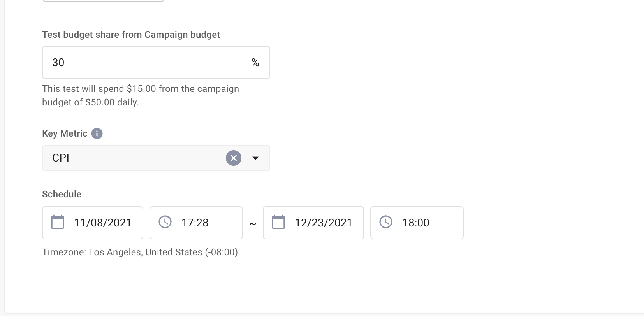
Task: Open the start date calendar icon
Action: (58, 222)
